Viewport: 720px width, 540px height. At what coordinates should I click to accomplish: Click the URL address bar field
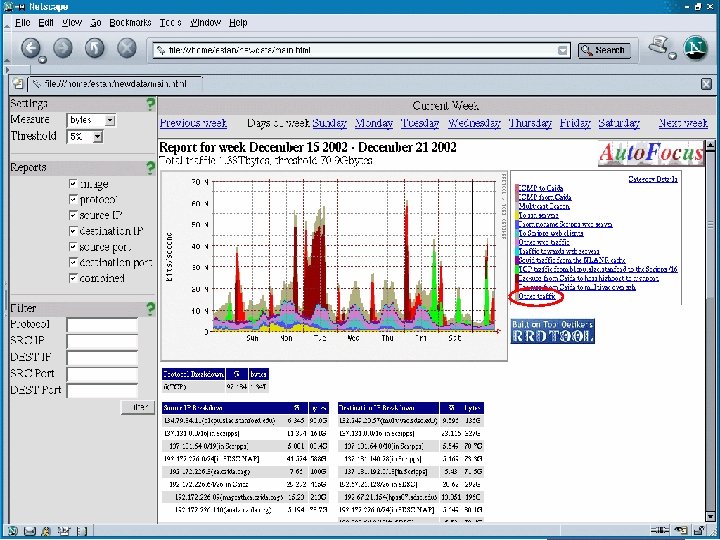coord(362,51)
